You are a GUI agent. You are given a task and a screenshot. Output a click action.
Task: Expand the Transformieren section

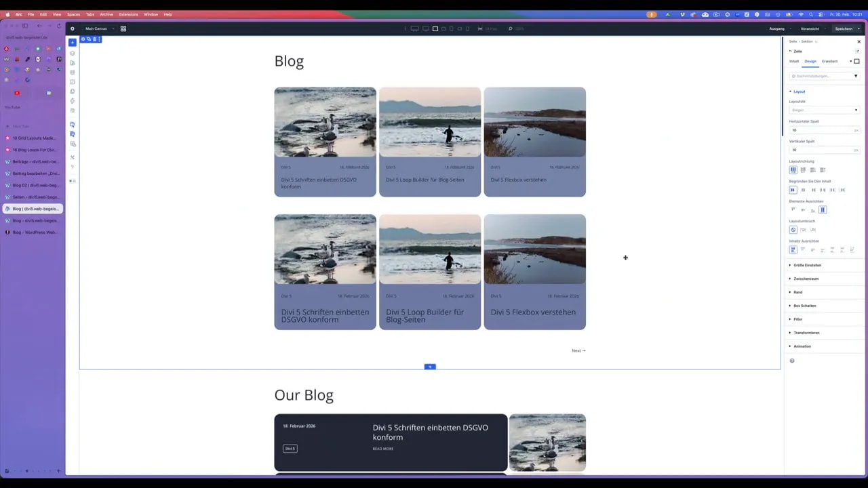[x=806, y=333]
